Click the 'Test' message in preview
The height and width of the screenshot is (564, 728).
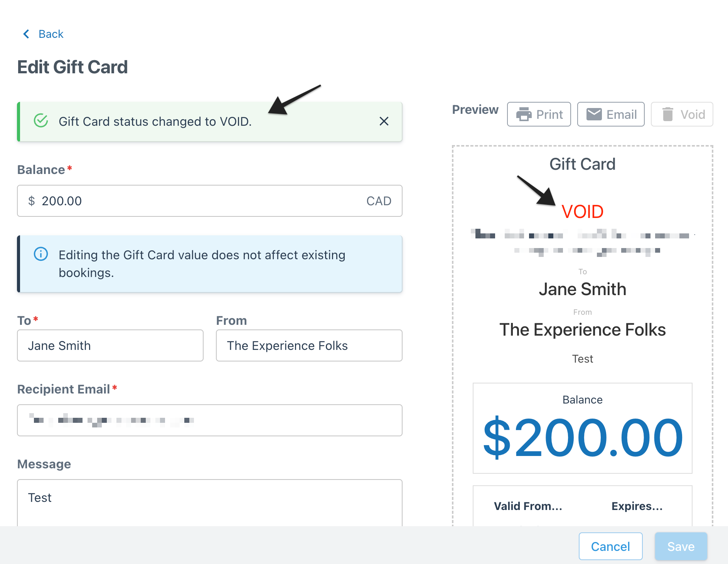click(x=582, y=359)
